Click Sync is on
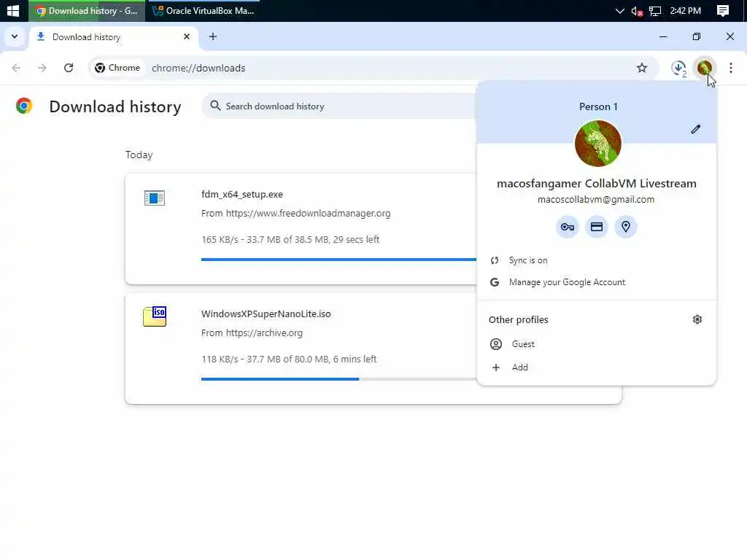747x560 pixels. pyautogui.click(x=597, y=260)
